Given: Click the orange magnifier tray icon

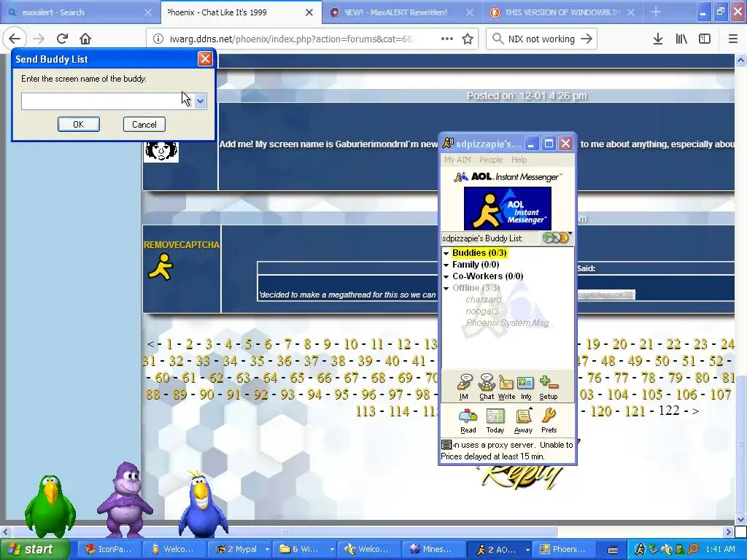Looking at the screenshot, I should [x=694, y=549].
